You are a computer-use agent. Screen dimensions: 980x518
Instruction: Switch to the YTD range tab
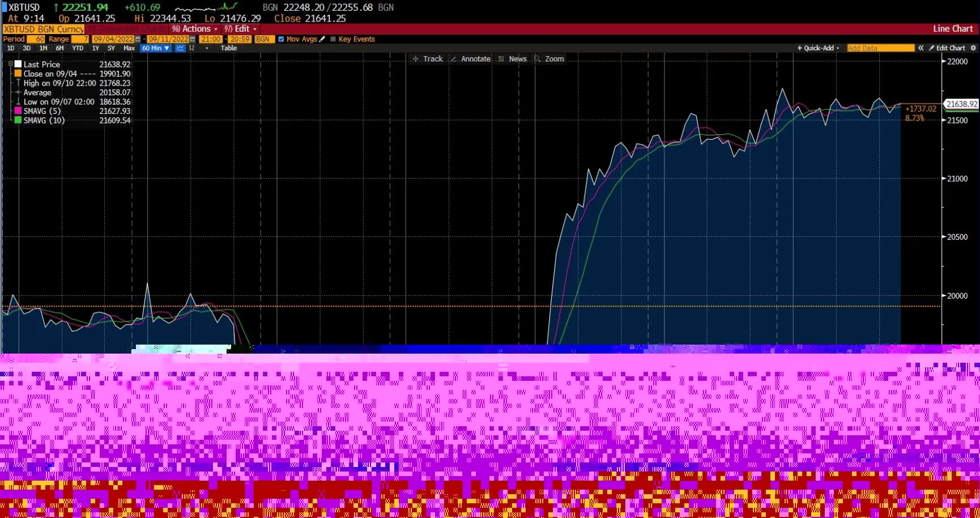click(x=77, y=48)
